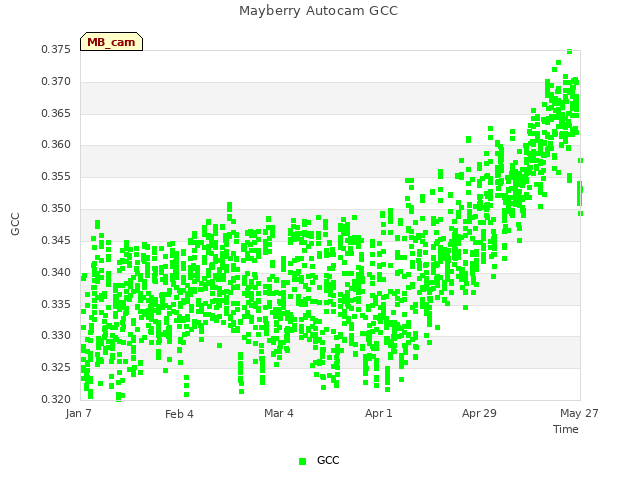Click the Apr 29 x-axis label
This screenshot has width=640, height=480.
point(479,413)
